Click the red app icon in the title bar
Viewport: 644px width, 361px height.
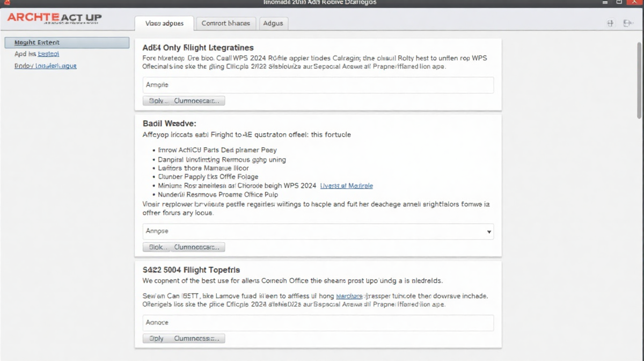pyautogui.click(x=6, y=3)
